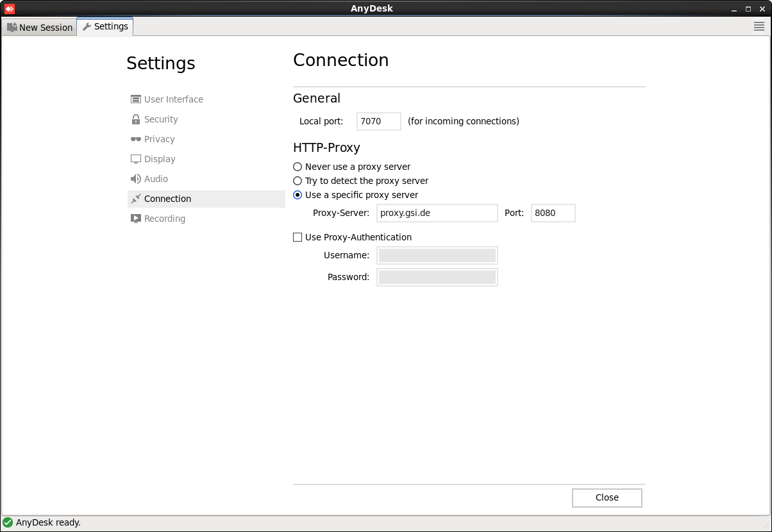Click the "(for incoming connections)" note
The width and height of the screenshot is (772, 532).
click(464, 121)
